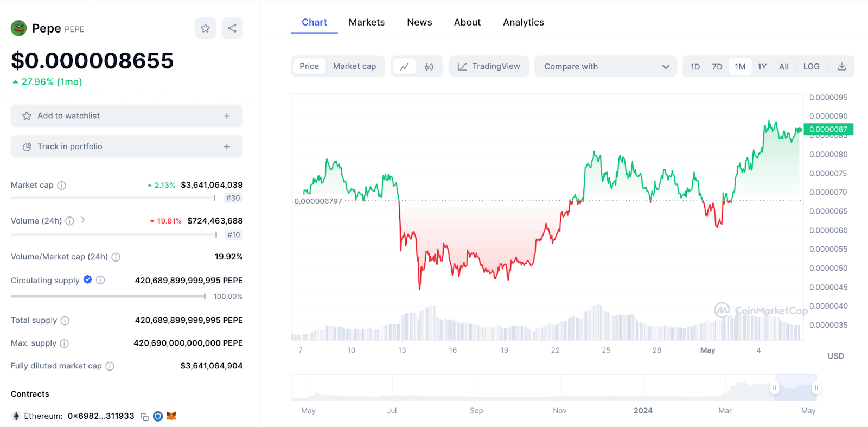Open the About tab
Image resolution: width=868 pixels, height=427 pixels.
[x=467, y=22]
